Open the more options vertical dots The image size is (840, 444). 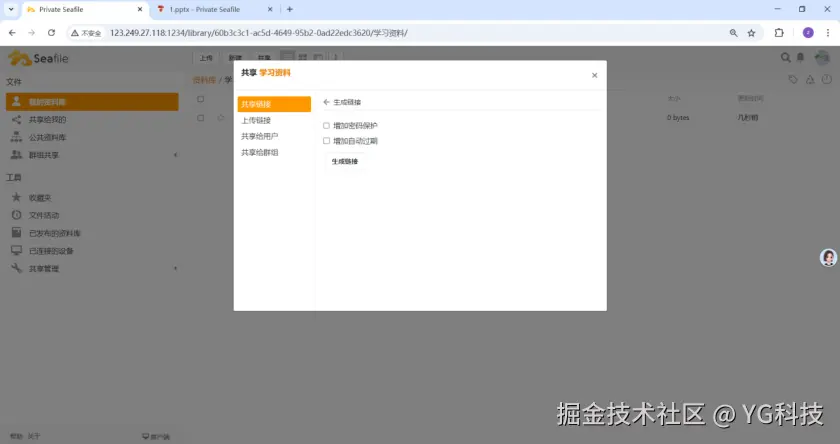[336, 57]
